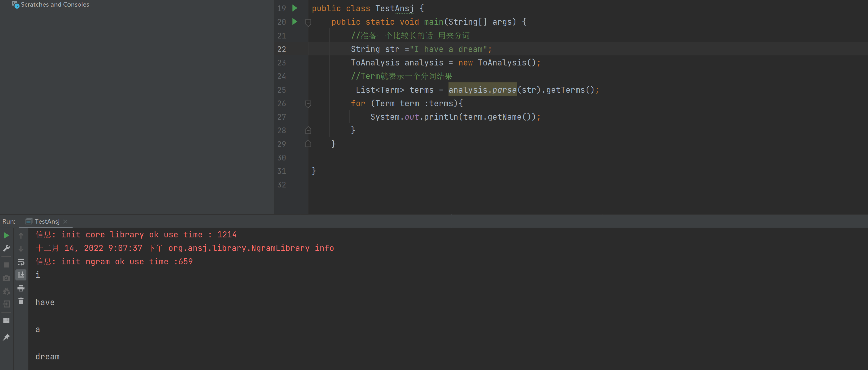Click the down arrow in console toolbar

(21, 249)
